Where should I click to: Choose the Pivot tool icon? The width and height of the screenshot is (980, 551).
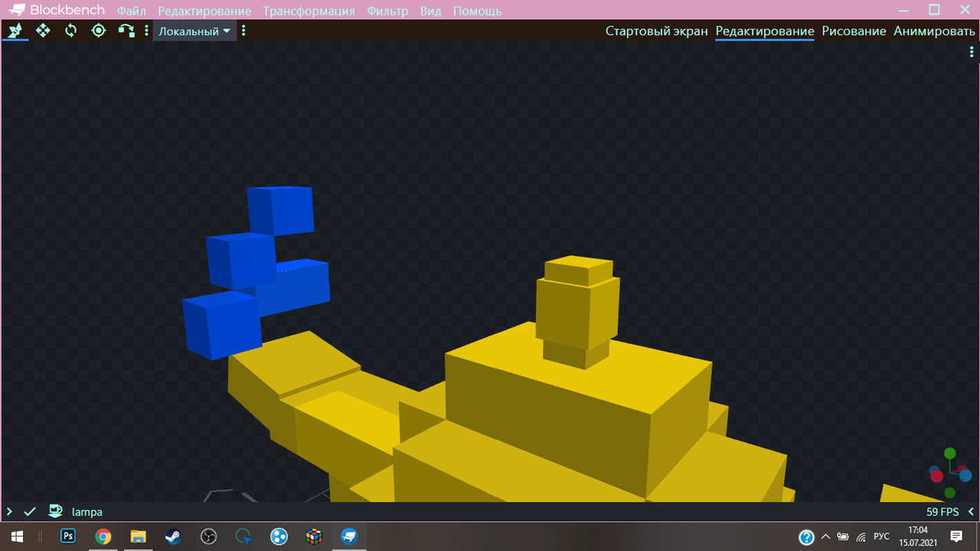click(99, 31)
